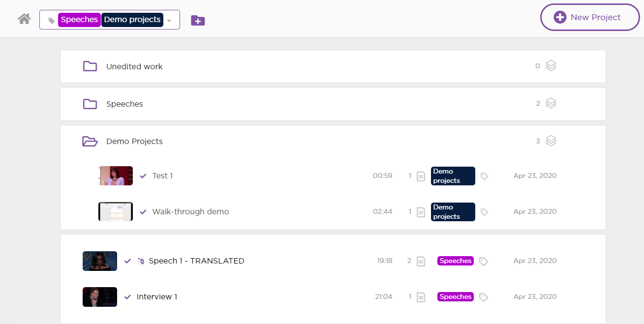Click the tag icon in the filter box
The image size is (644, 324).
[x=51, y=21]
